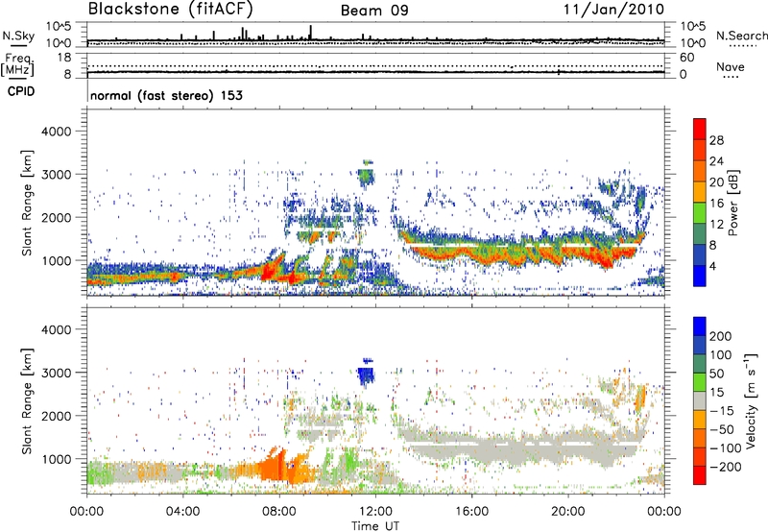The image size is (768, 532).
Task: Click the 'Beam 09' heading
Action: [x=374, y=11]
